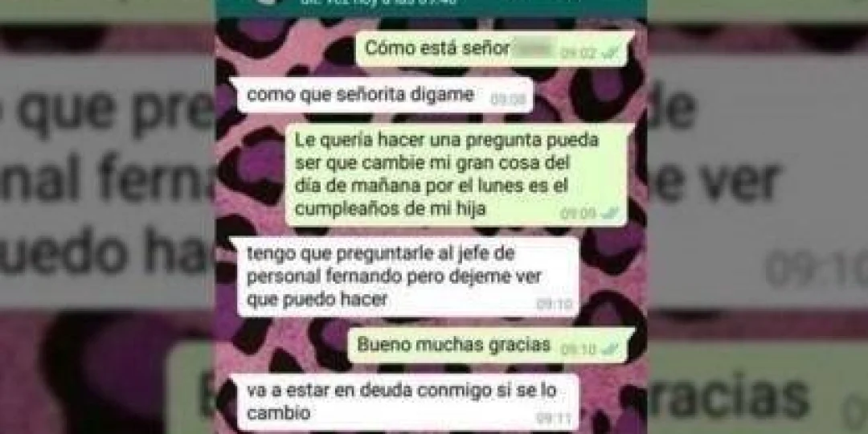Tap the 09:09 timestamp on the pregunta message

pyautogui.click(x=578, y=213)
